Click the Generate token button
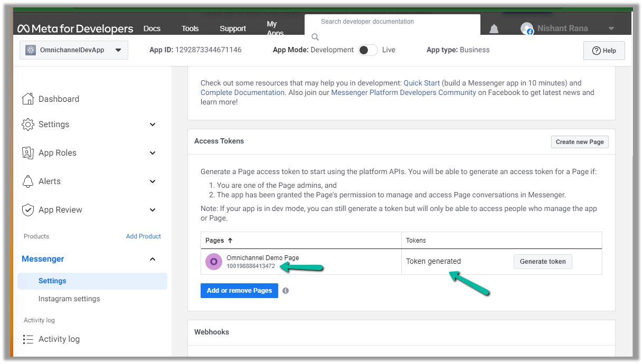 point(542,262)
